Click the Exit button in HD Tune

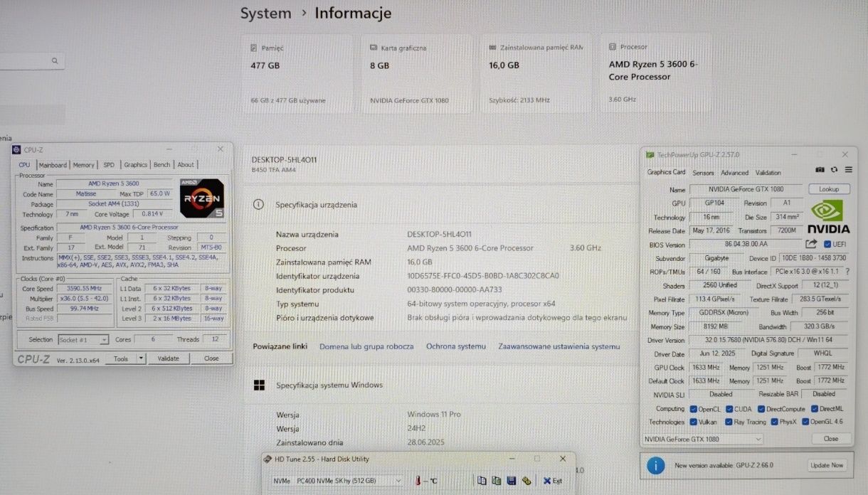(553, 481)
